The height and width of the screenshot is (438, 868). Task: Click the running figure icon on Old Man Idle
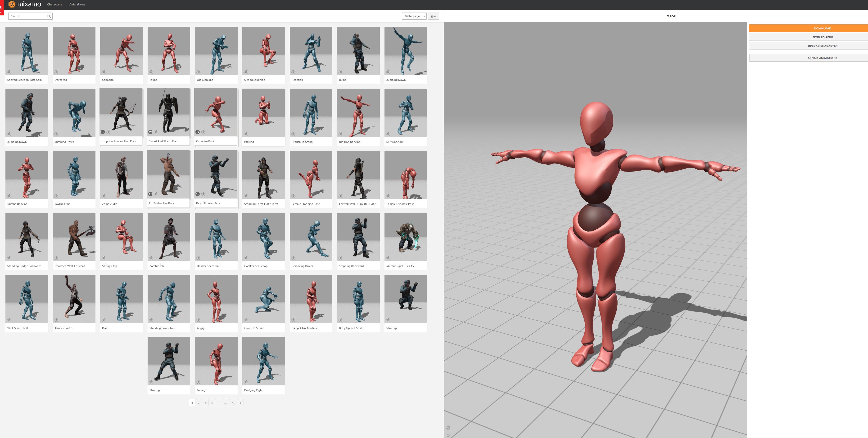pyautogui.click(x=199, y=72)
